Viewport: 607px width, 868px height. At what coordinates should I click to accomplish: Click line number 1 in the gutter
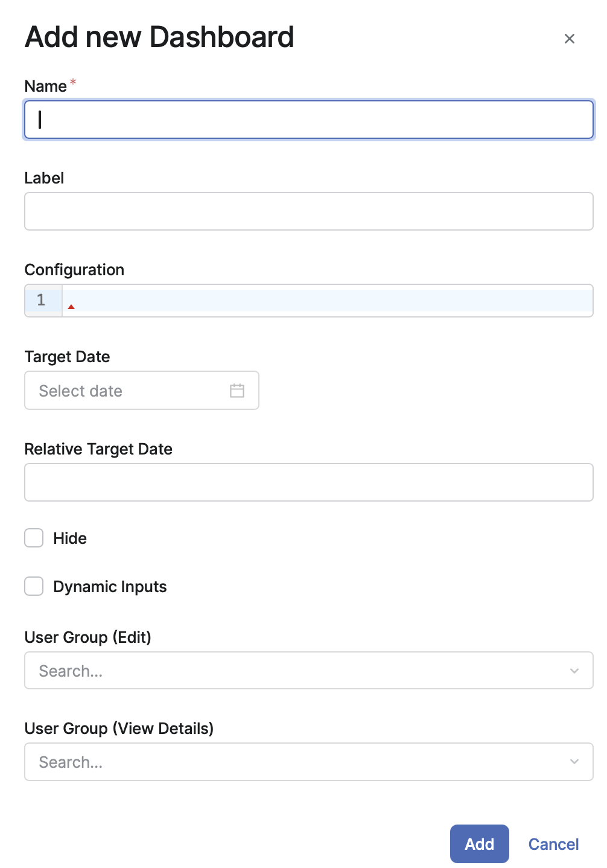[x=41, y=300]
